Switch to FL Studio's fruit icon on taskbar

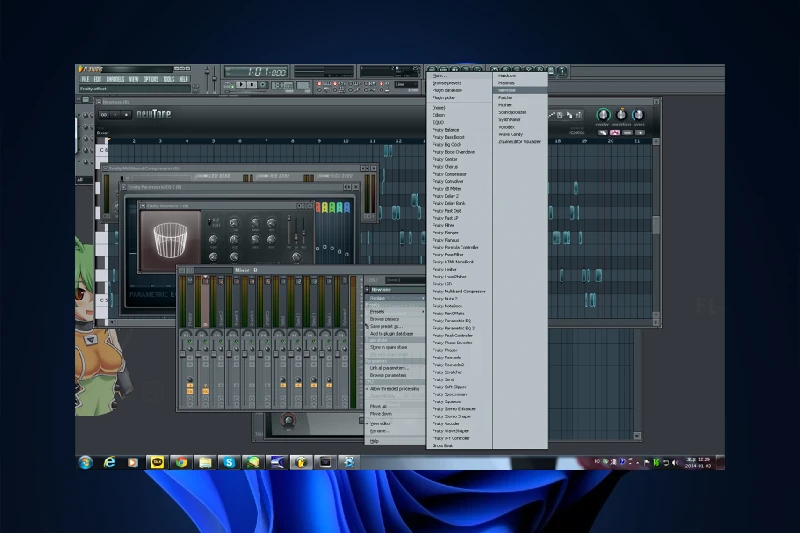click(x=301, y=462)
